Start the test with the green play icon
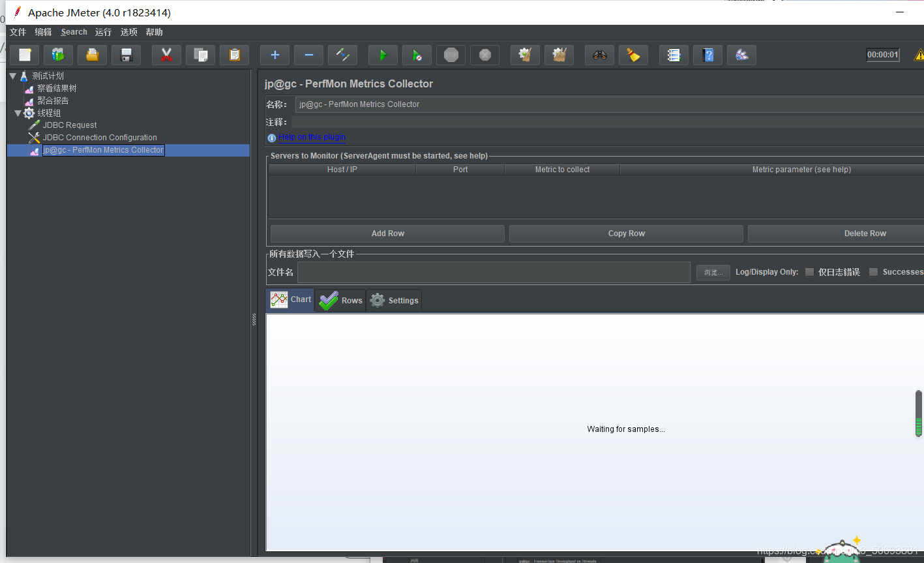Viewport: 924px width, 563px height. coord(383,55)
